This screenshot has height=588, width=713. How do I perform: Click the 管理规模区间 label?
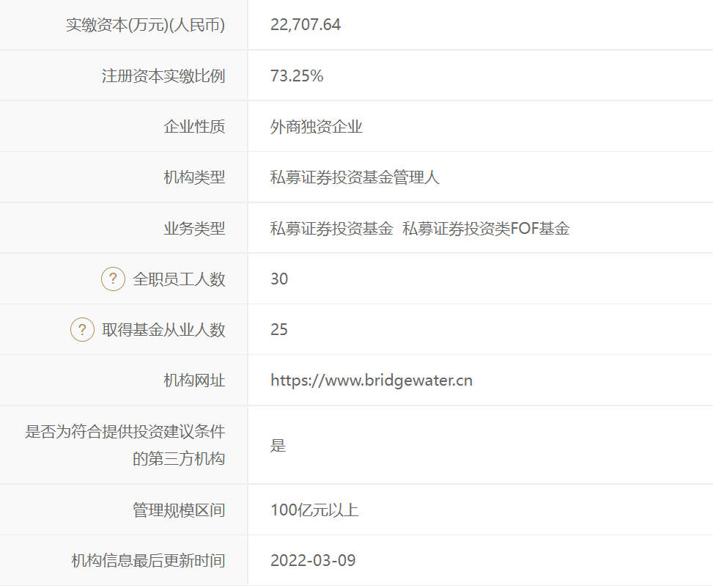[179, 510]
